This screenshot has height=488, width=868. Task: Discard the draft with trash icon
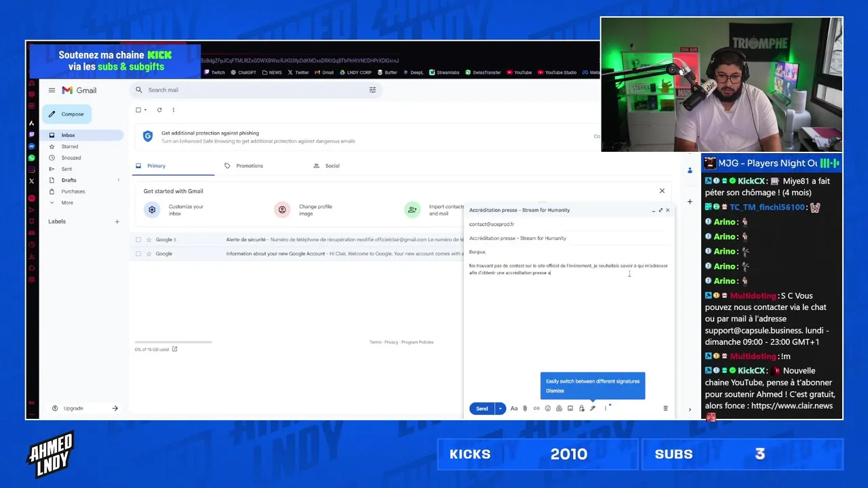pos(665,409)
